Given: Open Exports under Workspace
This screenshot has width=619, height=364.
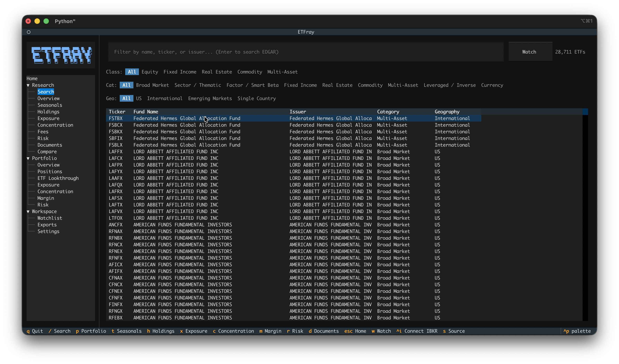Looking at the screenshot, I should pyautogui.click(x=47, y=225).
